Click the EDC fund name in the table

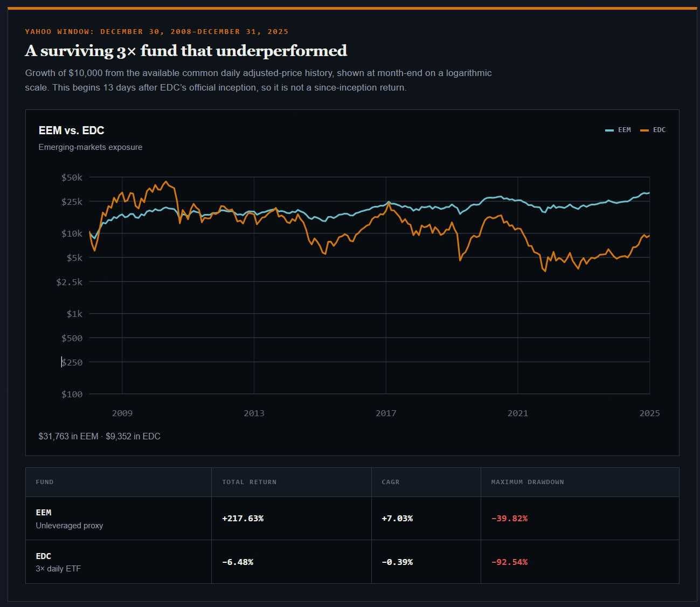tap(44, 556)
